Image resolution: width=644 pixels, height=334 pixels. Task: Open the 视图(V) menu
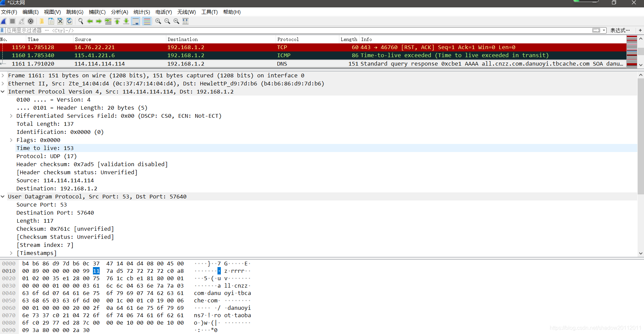pyautogui.click(x=53, y=12)
